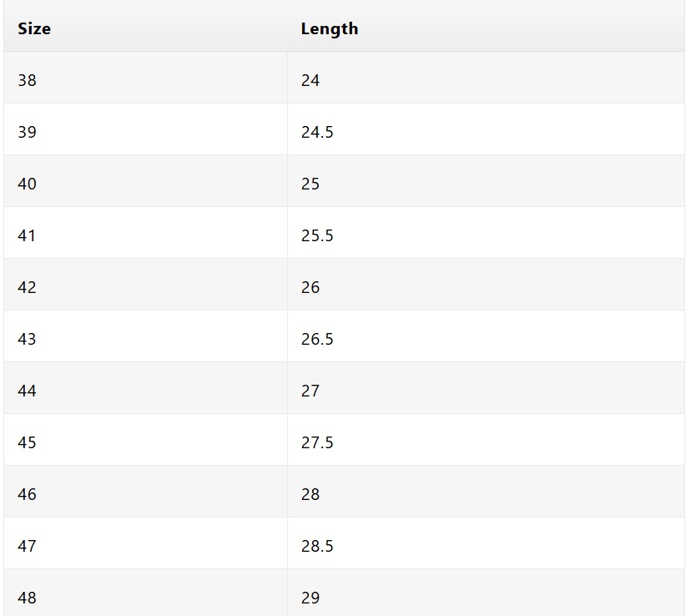Click the length value 24
The width and height of the screenshot is (686, 616).
tap(310, 80)
